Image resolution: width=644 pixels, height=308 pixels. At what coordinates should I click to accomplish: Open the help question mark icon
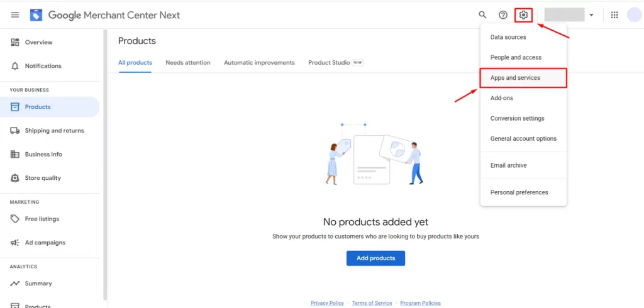(x=502, y=15)
